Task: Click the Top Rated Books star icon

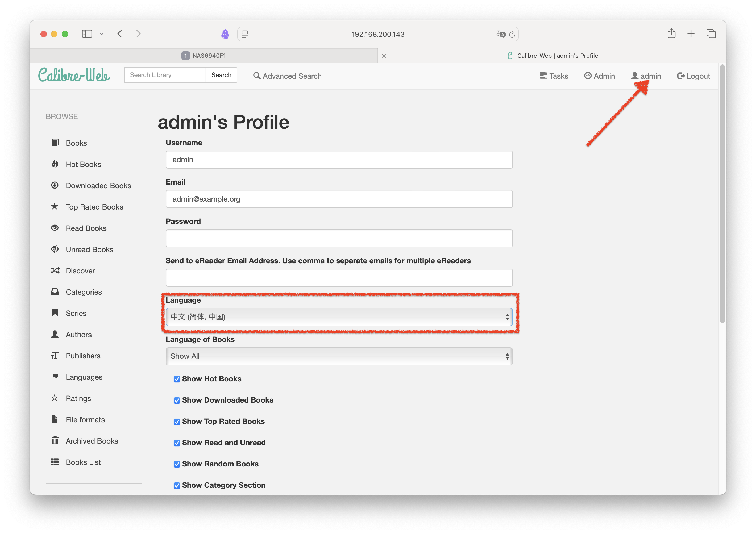Action: tap(55, 206)
